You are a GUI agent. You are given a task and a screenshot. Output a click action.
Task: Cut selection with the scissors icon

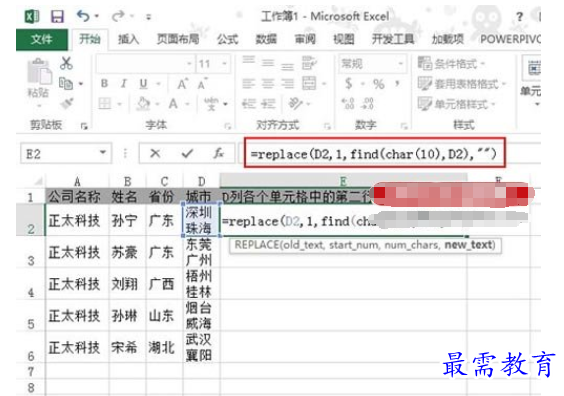66,63
